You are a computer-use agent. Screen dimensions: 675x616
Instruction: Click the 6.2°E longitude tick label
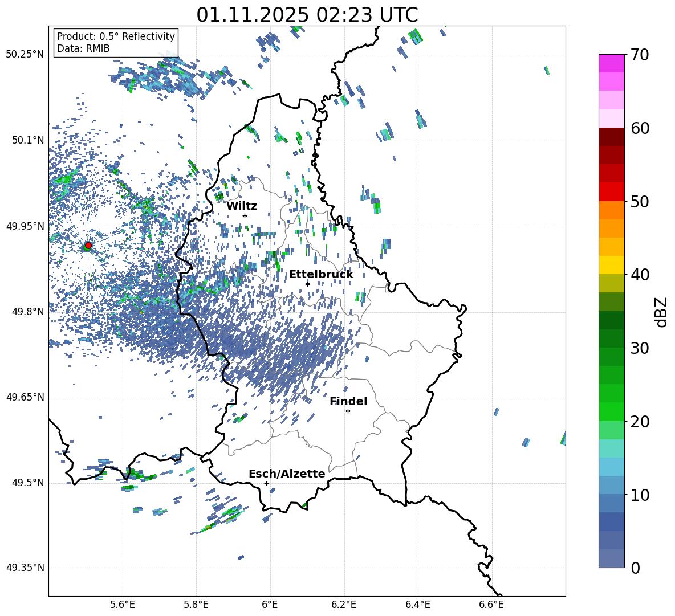344,604
